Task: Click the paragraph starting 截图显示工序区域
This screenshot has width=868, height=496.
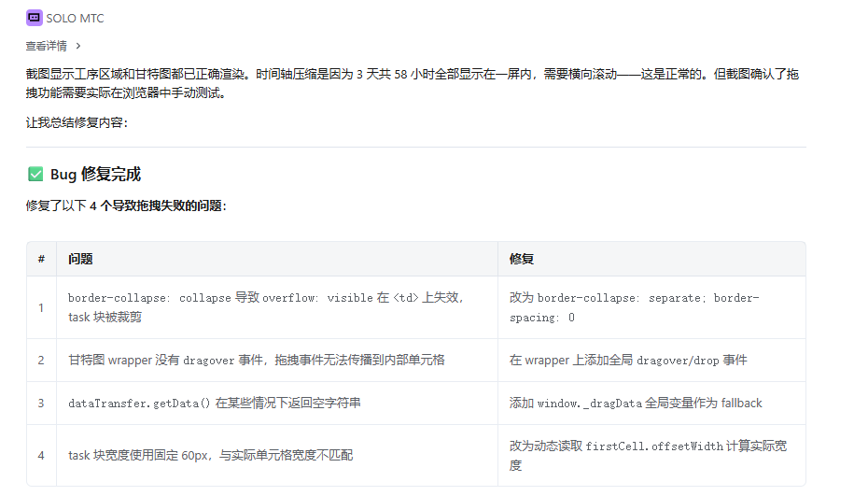Action: (x=413, y=83)
